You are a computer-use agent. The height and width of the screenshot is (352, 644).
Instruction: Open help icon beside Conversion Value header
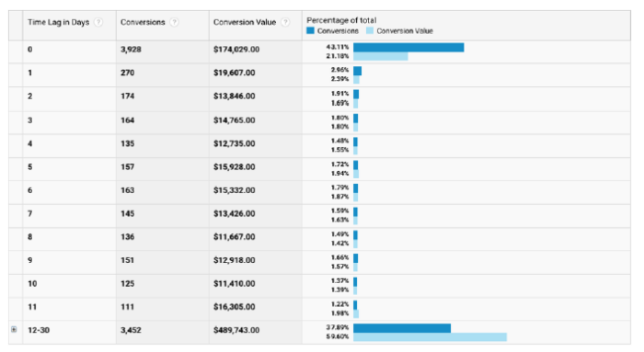coord(285,23)
